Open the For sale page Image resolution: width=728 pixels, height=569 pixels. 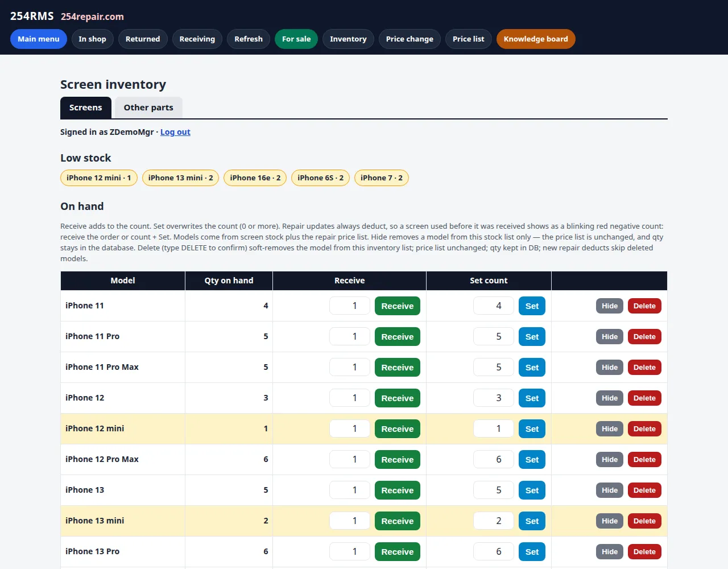coord(296,39)
